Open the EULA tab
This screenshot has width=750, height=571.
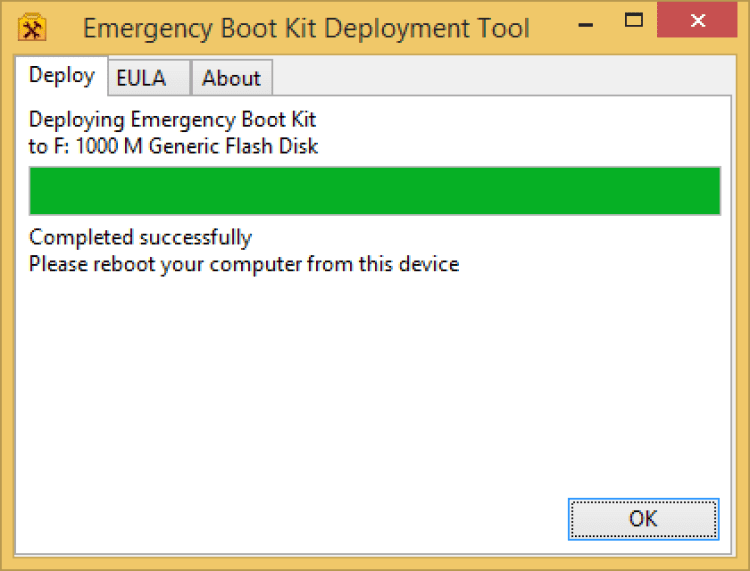click(139, 78)
